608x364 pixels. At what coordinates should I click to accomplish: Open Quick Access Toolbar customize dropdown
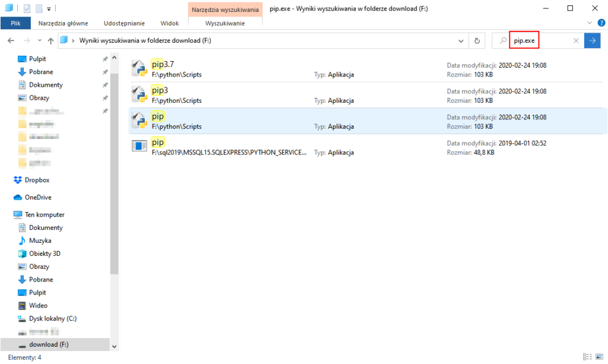pos(48,9)
